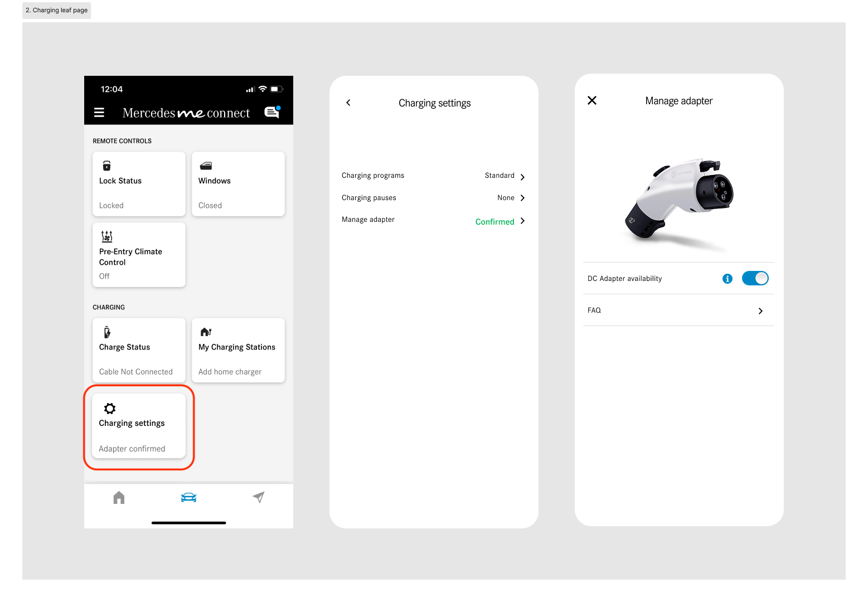The height and width of the screenshot is (602, 868).
Task: Open the Charge Status card
Action: coord(139,350)
